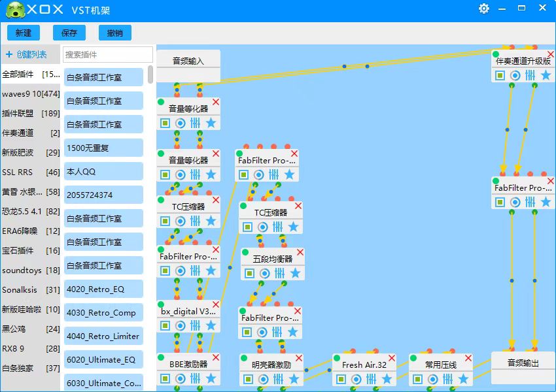
Task: Click 创建列表 to create list
Action: click(x=26, y=54)
